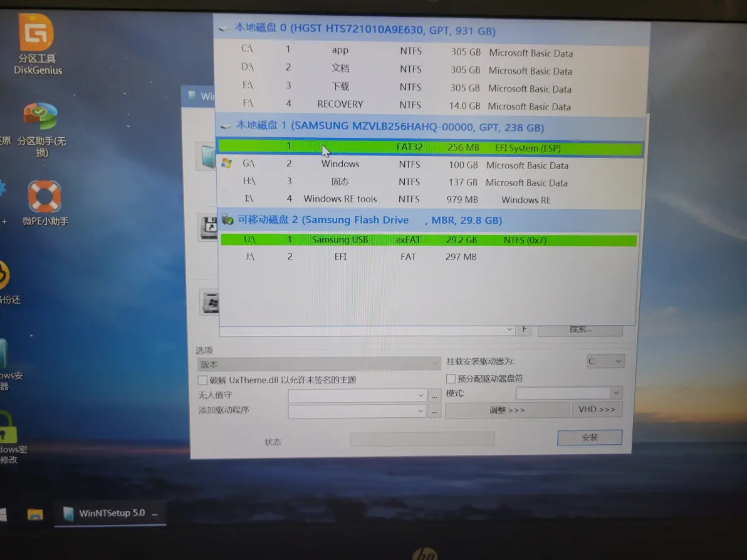Select the J:\ EFI FAT 297 MB partition
This screenshot has height=560, width=747.
(429, 257)
